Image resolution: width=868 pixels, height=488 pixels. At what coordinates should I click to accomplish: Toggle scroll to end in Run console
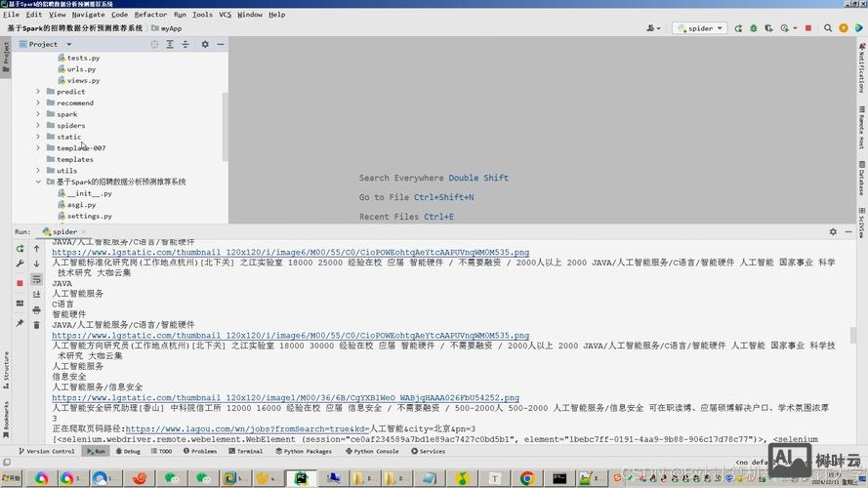pos(36,295)
